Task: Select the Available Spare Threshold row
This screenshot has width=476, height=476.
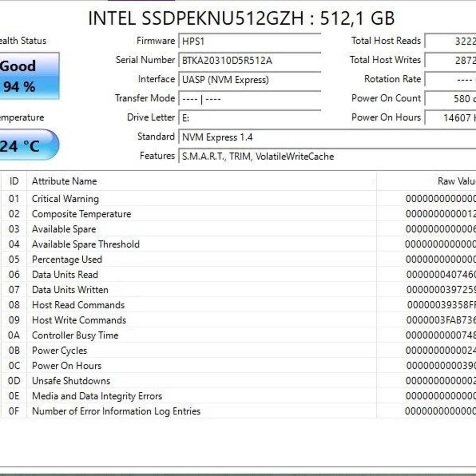Action: (238, 244)
